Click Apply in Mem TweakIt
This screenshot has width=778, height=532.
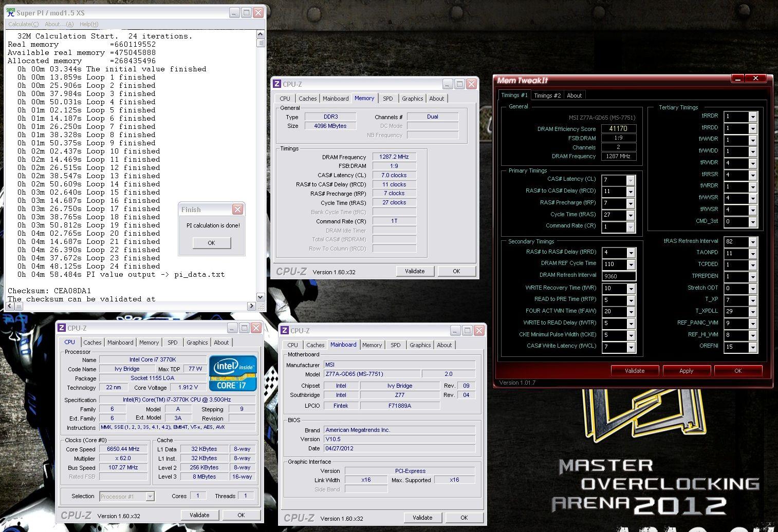click(x=687, y=371)
